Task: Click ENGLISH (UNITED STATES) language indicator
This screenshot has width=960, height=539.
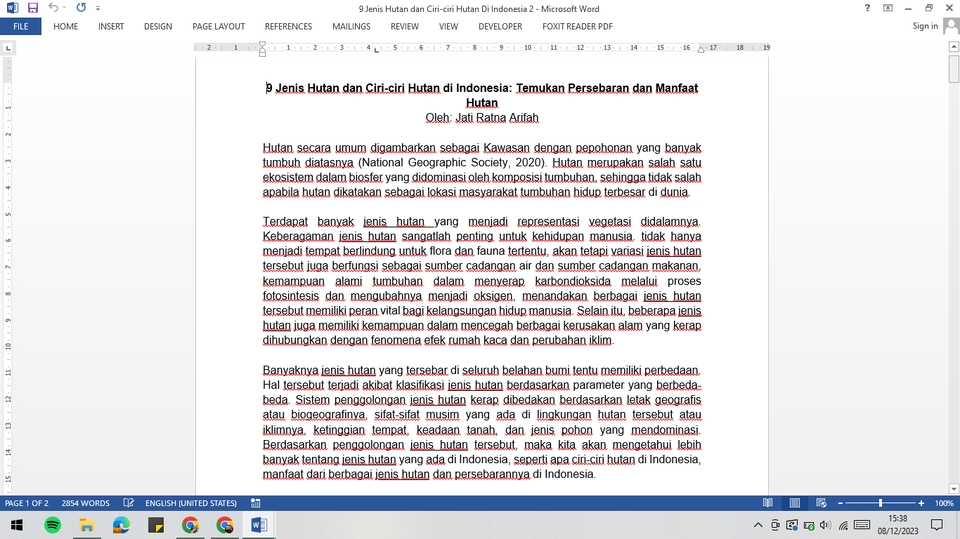Action: pyautogui.click(x=190, y=503)
